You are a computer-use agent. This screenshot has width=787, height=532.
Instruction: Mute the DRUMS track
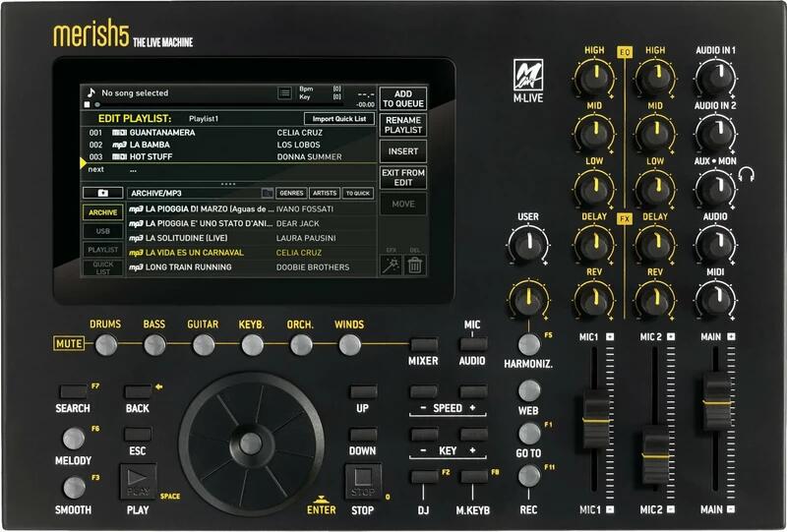pyautogui.click(x=105, y=344)
